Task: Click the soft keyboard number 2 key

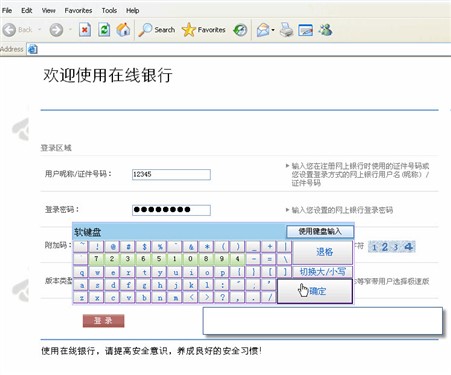Action: [112, 259]
